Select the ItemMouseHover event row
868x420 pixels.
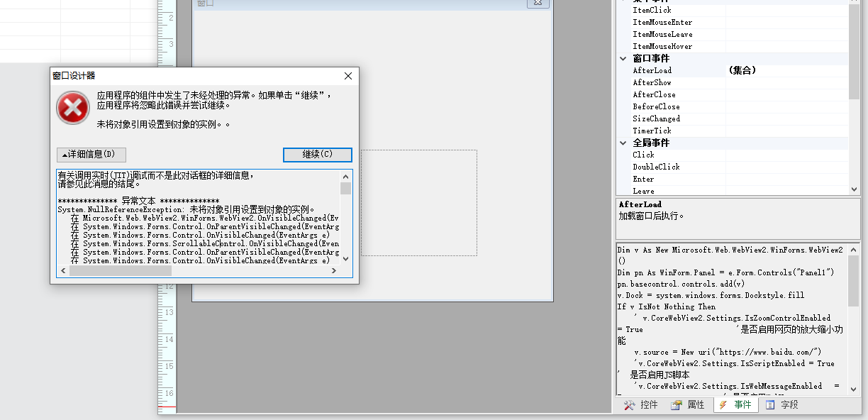[662, 47]
